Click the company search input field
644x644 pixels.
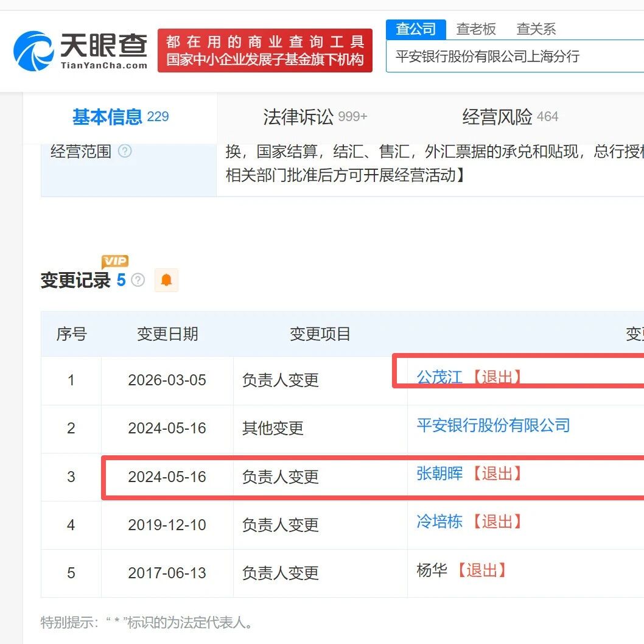click(515, 56)
